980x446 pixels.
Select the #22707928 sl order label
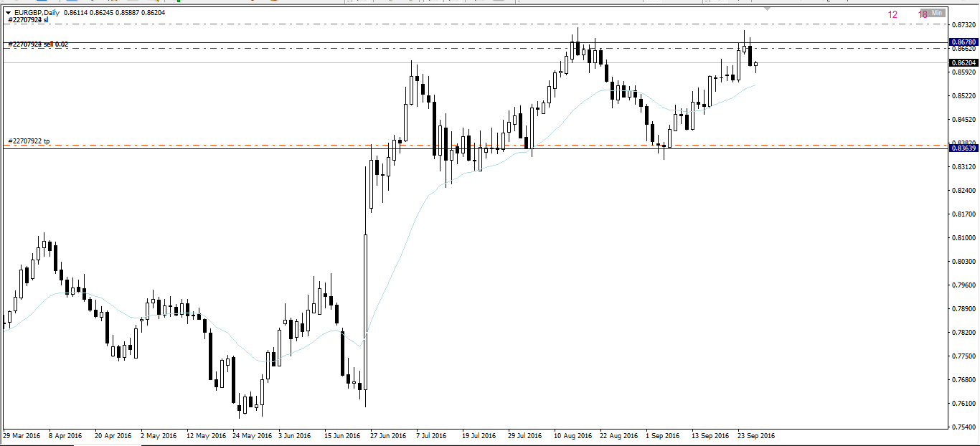(28, 20)
